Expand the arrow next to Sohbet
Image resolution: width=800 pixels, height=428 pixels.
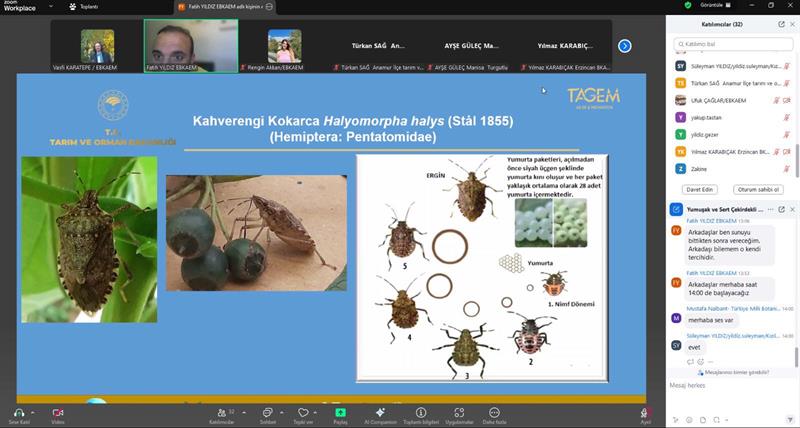[x=280, y=411]
